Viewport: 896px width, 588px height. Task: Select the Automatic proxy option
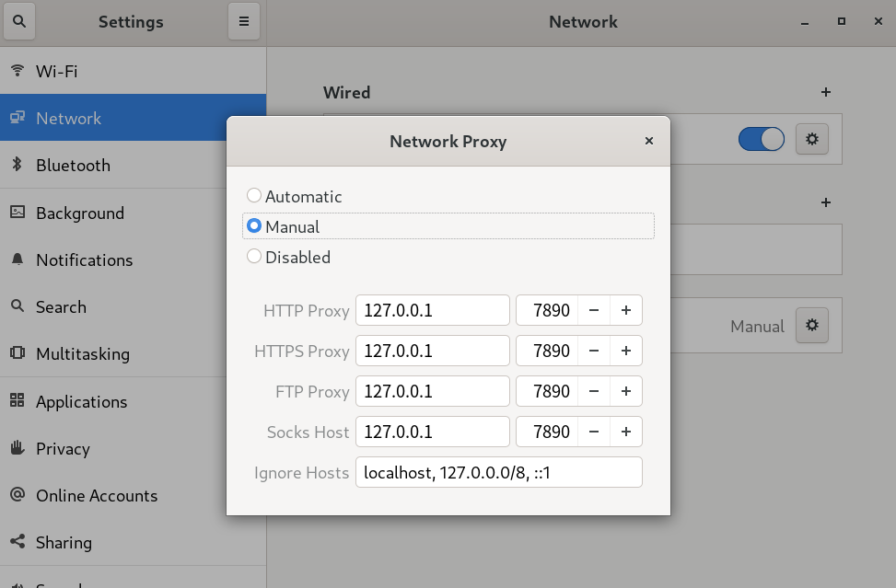pyautogui.click(x=254, y=196)
